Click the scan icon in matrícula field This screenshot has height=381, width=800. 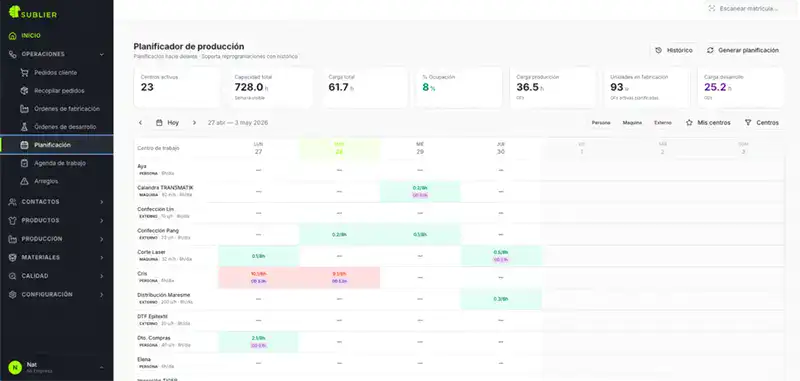point(712,8)
